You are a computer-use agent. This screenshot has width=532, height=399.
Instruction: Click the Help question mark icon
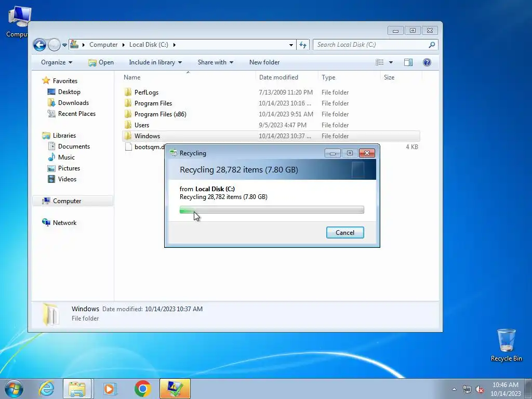pos(427,62)
